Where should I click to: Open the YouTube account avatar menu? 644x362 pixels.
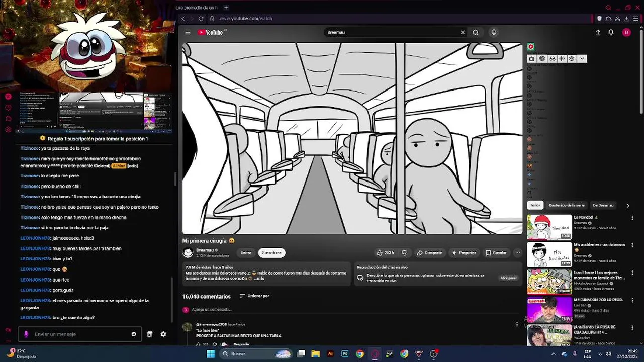(x=626, y=32)
